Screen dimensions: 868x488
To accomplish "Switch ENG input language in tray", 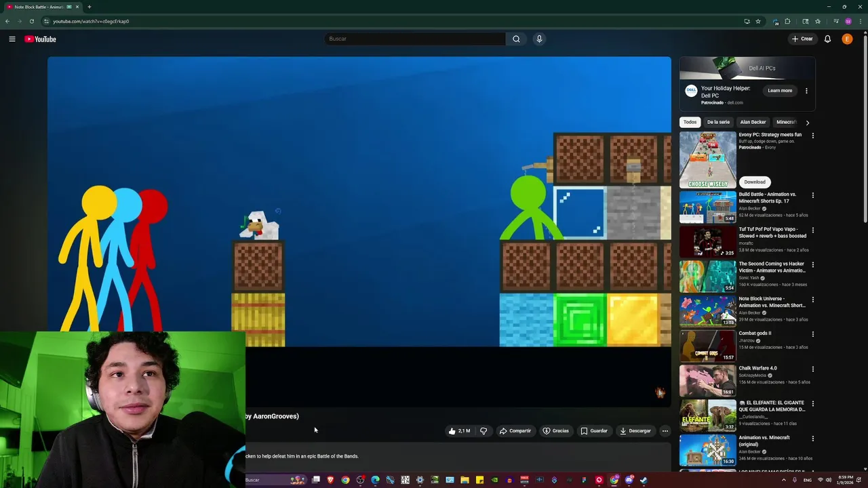I will 807,480.
